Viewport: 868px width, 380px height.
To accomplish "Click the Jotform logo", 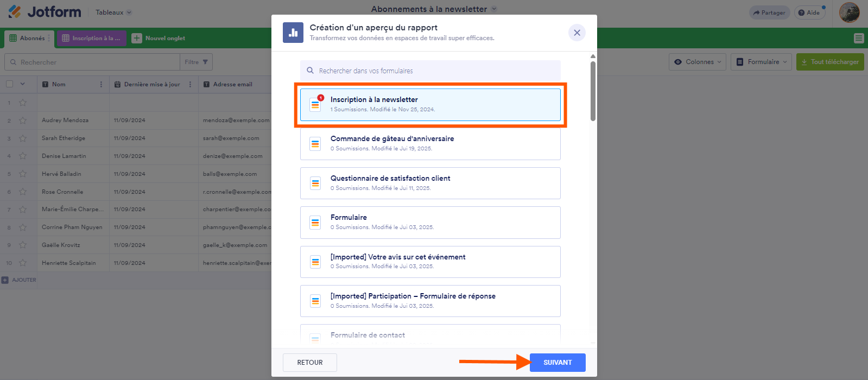I will tap(45, 12).
